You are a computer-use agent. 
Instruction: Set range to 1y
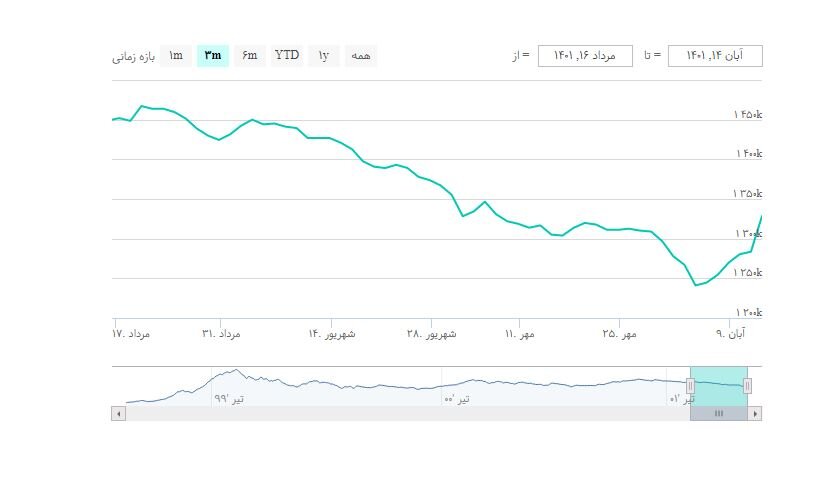point(324,55)
